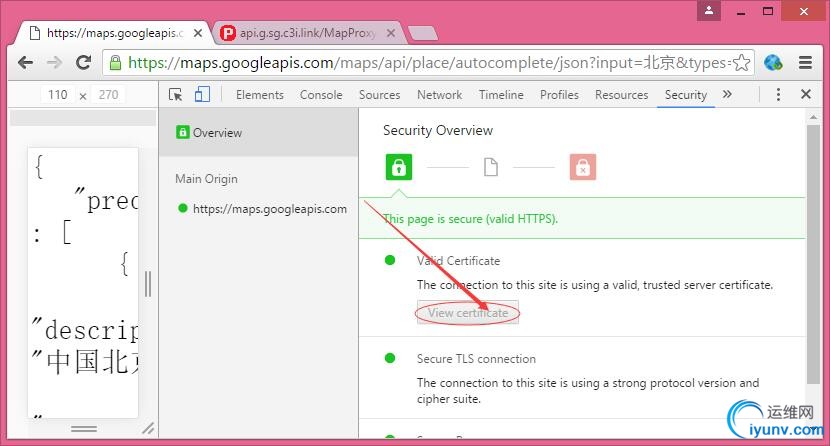Open the Timeline panel

pos(501,95)
